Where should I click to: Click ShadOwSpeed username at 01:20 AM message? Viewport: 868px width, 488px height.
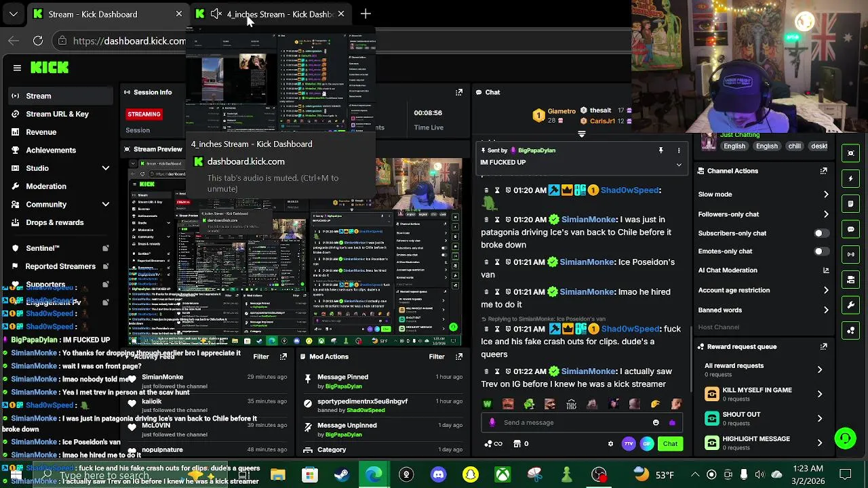(x=631, y=190)
